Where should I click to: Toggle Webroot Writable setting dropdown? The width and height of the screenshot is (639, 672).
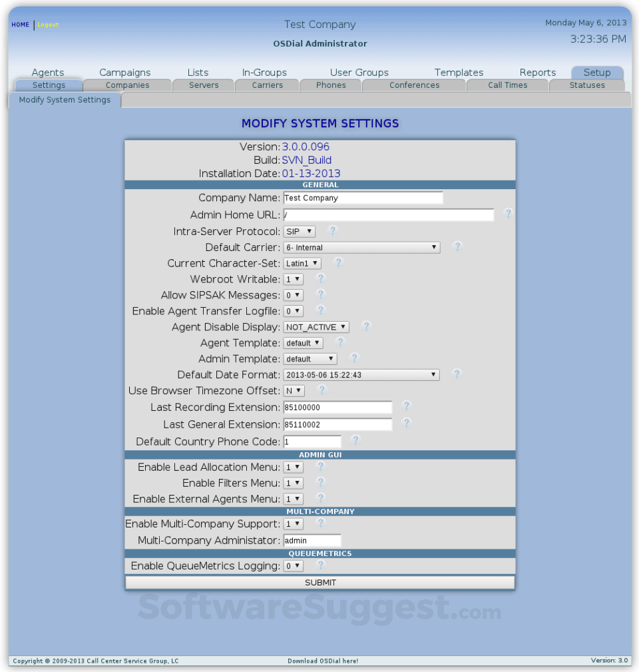coord(293,278)
